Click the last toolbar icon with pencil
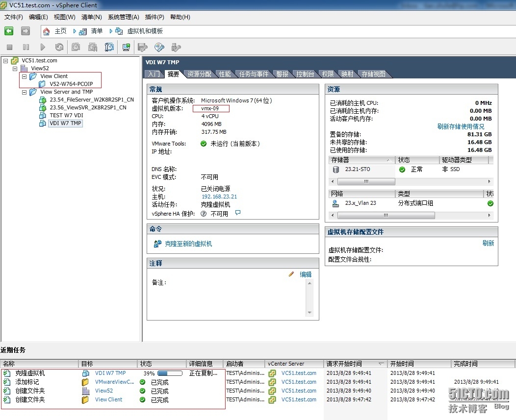The width and height of the screenshot is (516, 420). point(176,48)
